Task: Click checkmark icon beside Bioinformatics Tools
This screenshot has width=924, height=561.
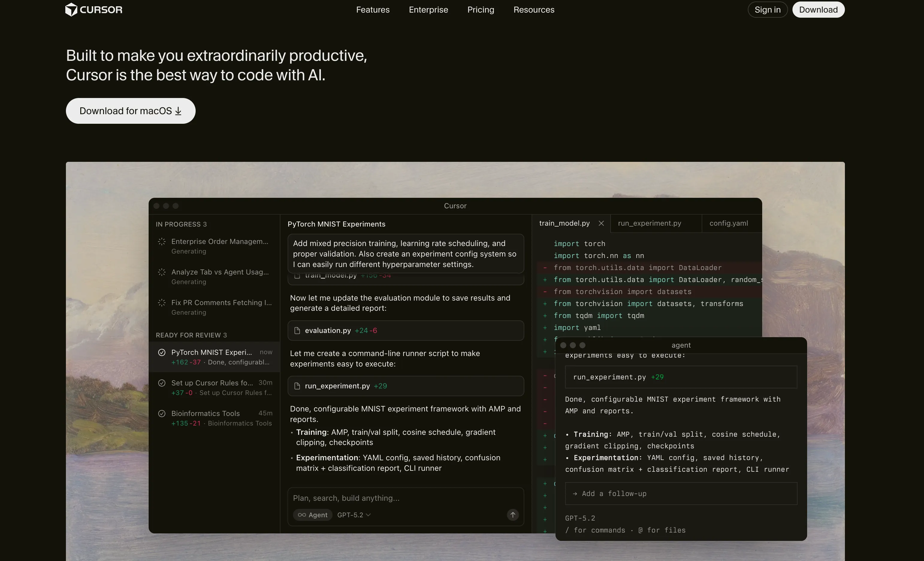Action: click(161, 414)
